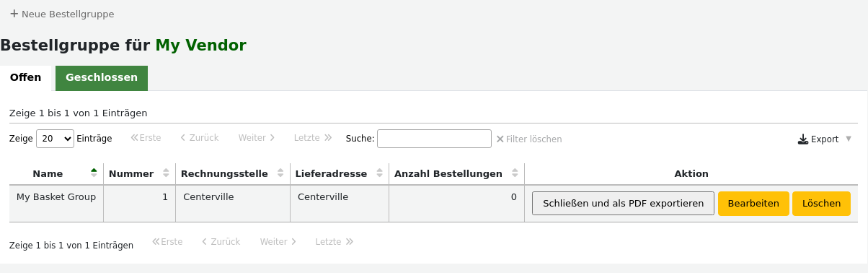Click the Export download icon
Screen dimensions: 868x273
tap(803, 139)
